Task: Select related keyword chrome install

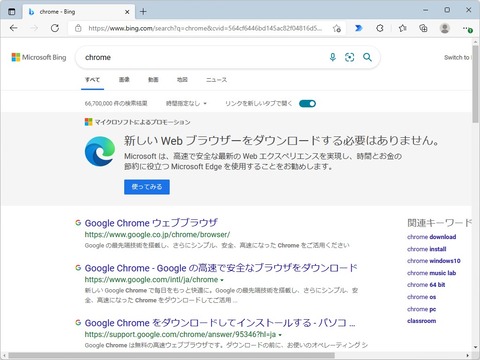Action: tap(427, 249)
